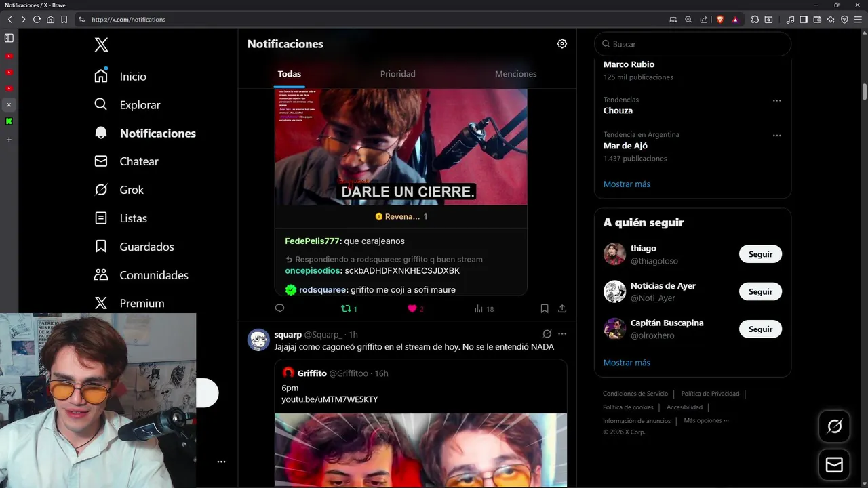Open the account menu three dots bottom left
The image size is (868, 488).
(x=221, y=462)
